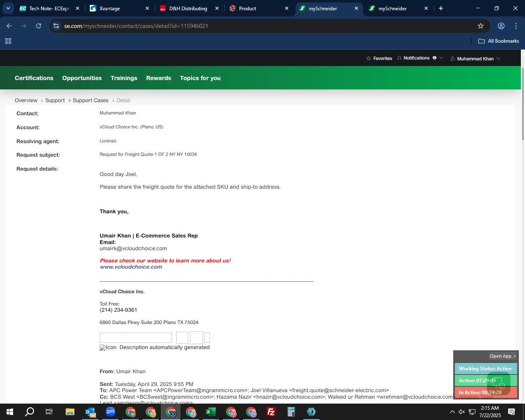The width and height of the screenshot is (525, 420).
Task: Expand the Notifications dropdown chevron
Action: (x=441, y=58)
